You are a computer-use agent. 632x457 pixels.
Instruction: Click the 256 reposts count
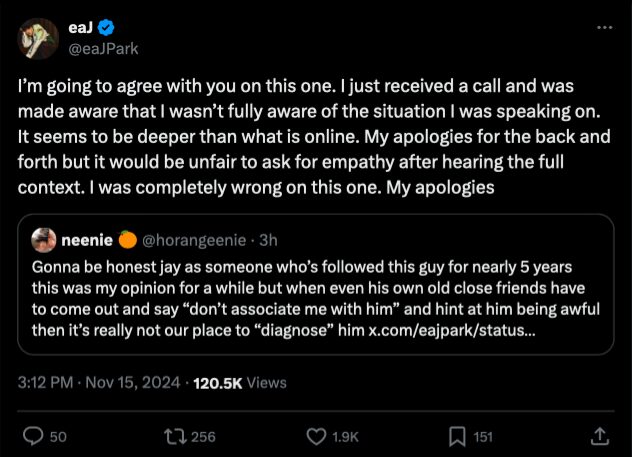[x=203, y=435]
